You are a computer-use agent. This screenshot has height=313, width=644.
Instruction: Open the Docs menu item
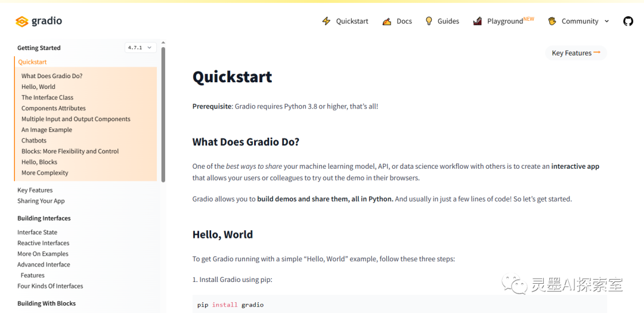tap(404, 21)
